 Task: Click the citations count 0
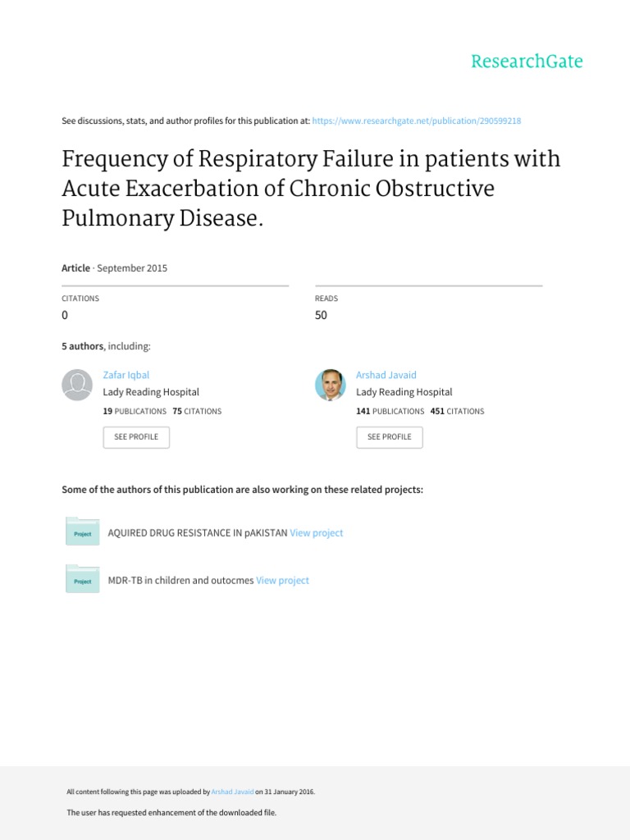point(65,315)
